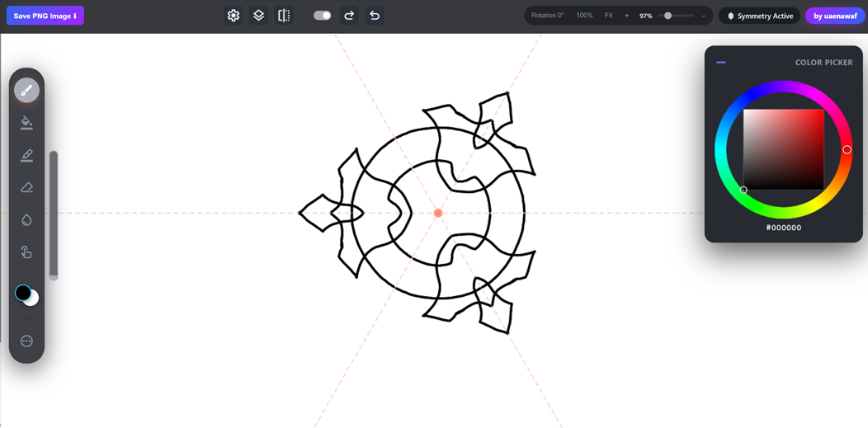Image resolution: width=868 pixels, height=428 pixels.
Task: Open the more options ellipsis menu
Action: (26, 341)
